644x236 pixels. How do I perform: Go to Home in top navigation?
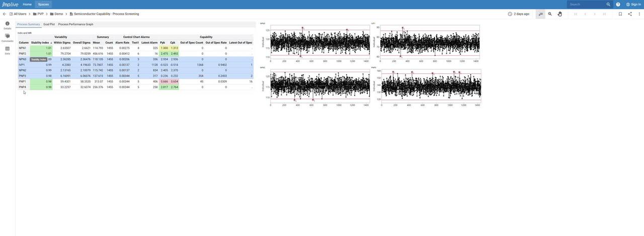click(x=27, y=5)
